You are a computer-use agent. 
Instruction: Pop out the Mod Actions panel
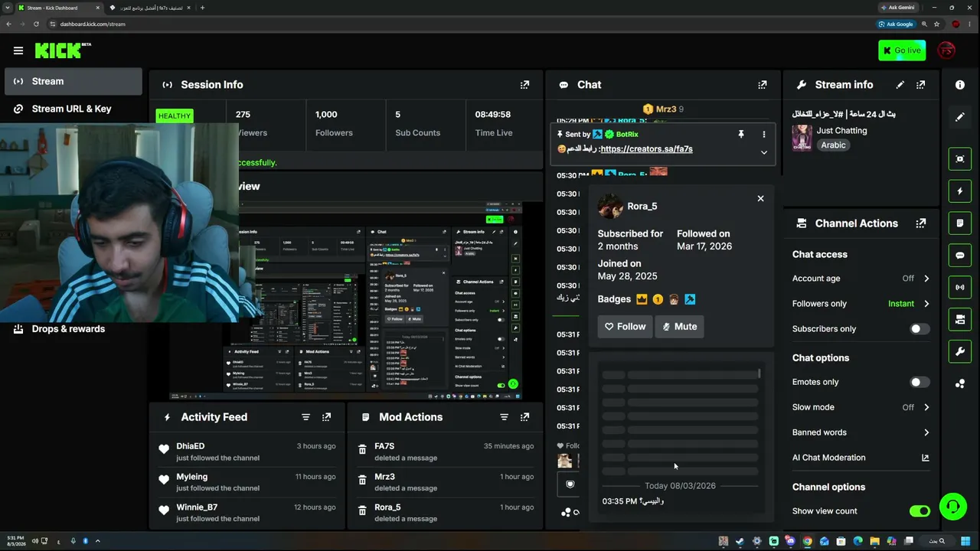(x=524, y=417)
